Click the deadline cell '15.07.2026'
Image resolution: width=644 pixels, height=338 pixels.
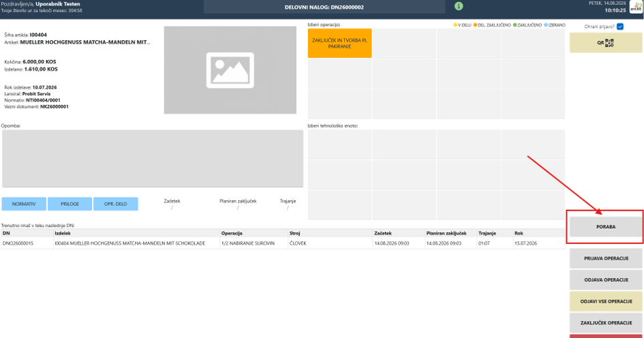539,243
